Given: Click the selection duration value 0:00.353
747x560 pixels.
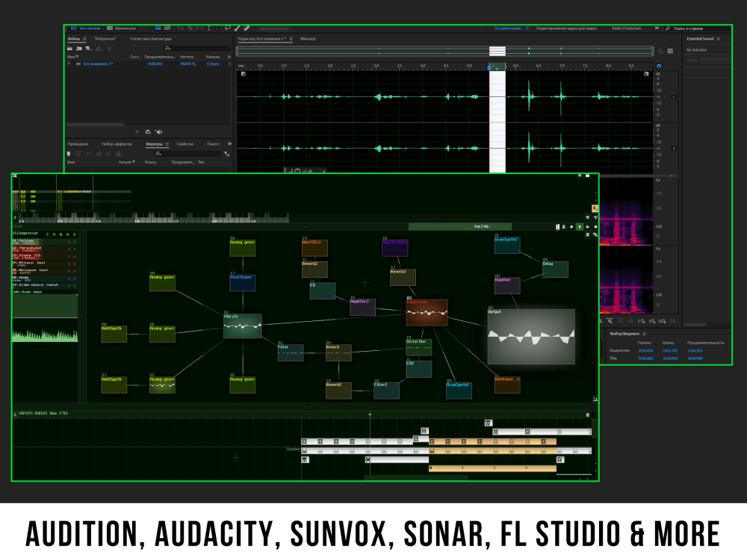Looking at the screenshot, I should click(x=695, y=351).
